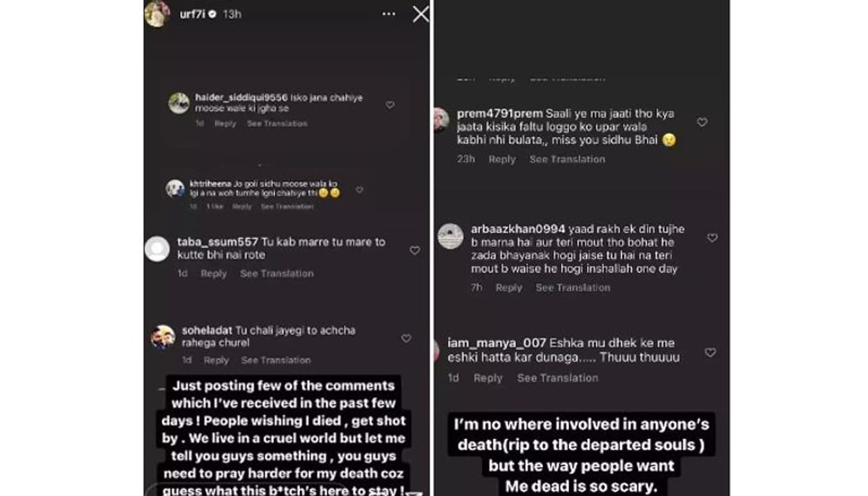Tap the heart on taba_ssum557's comment
Screen dimensions: 868x496
pyautogui.click(x=414, y=250)
